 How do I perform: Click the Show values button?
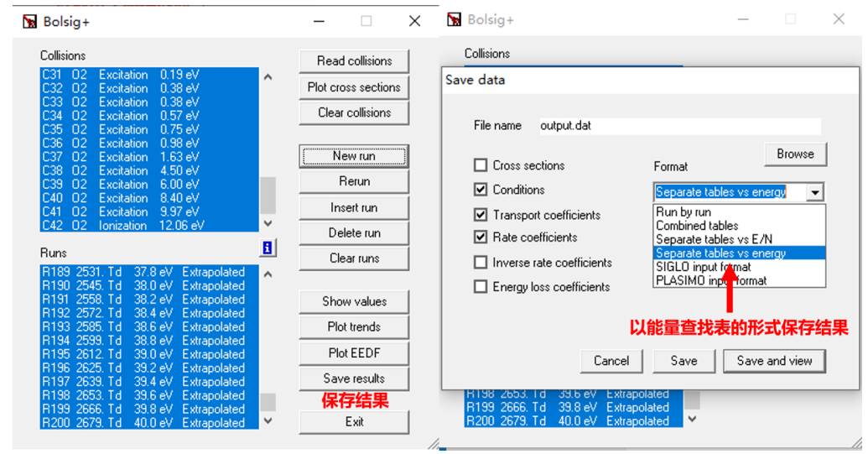click(x=354, y=301)
